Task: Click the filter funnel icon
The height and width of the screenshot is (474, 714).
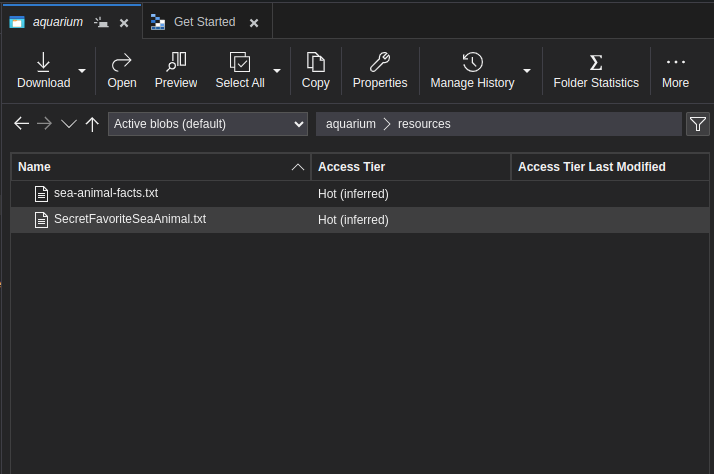Action: 698,124
